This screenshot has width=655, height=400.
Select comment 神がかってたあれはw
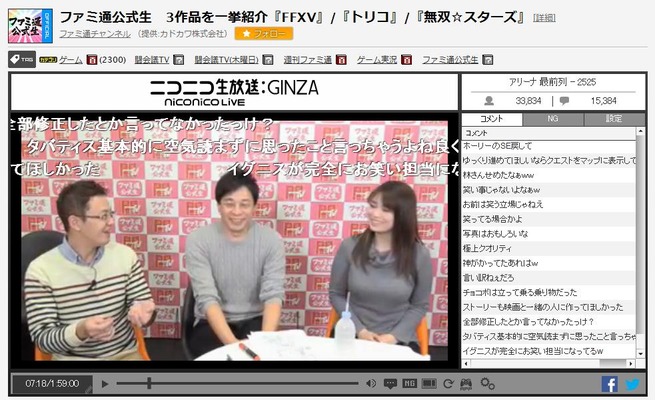click(548, 263)
